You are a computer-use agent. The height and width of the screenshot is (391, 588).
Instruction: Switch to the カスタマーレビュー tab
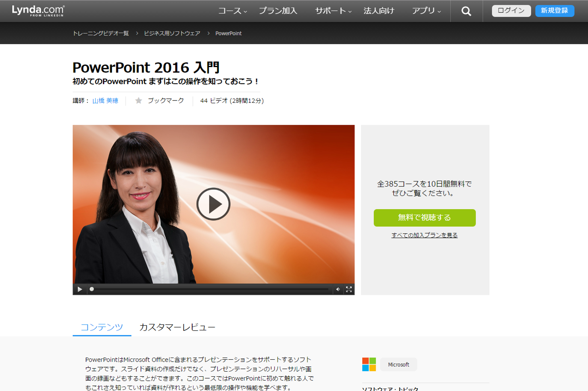pos(177,327)
